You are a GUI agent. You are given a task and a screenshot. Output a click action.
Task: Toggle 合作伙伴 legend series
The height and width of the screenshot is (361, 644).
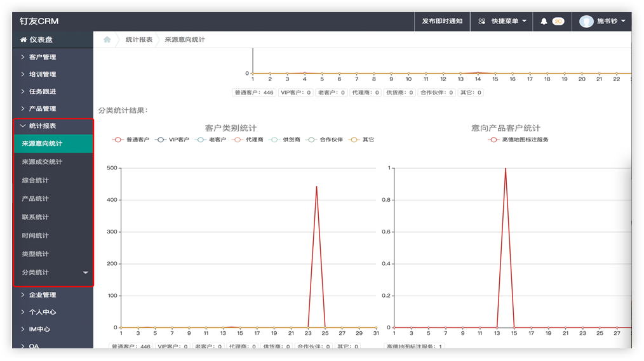coord(325,140)
